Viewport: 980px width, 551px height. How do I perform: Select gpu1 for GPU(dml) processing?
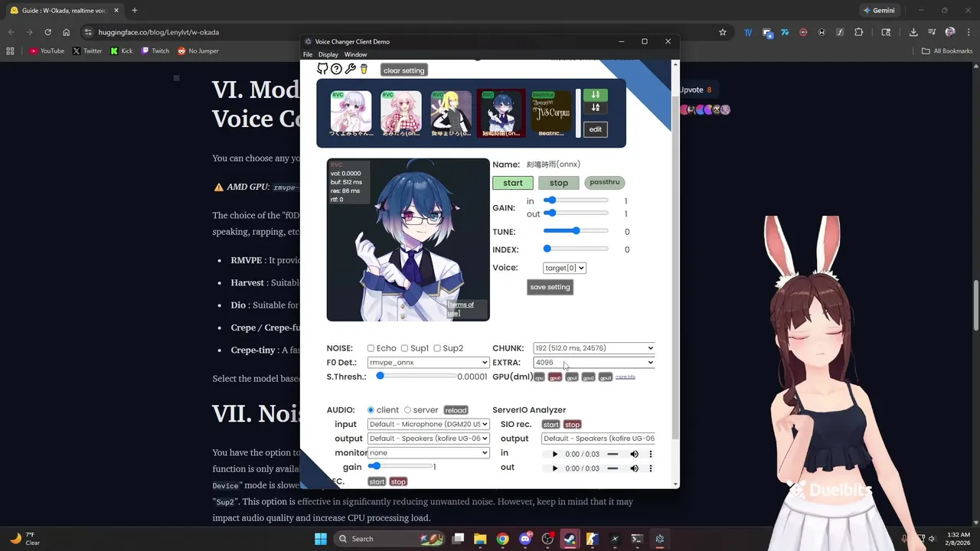(572, 377)
